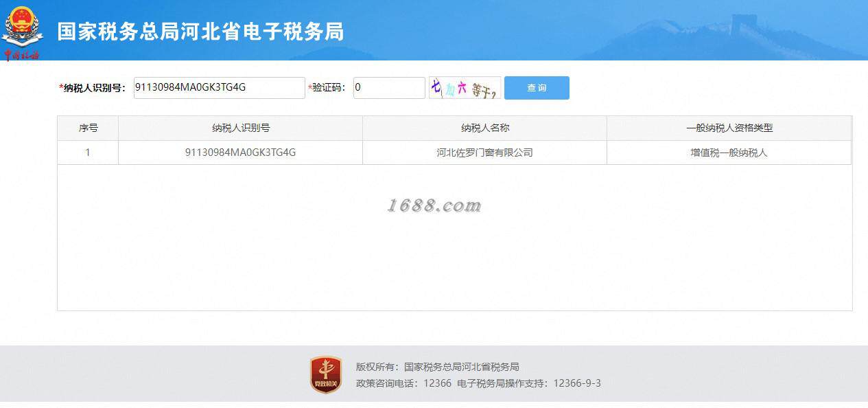Focus the 纳税人识别号 input field

tap(219, 88)
